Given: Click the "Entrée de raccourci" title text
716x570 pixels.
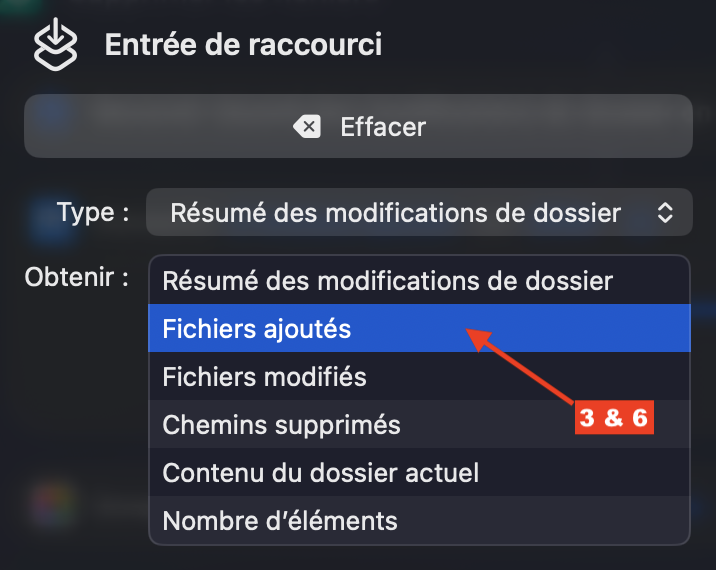Looking at the screenshot, I should tap(243, 45).
